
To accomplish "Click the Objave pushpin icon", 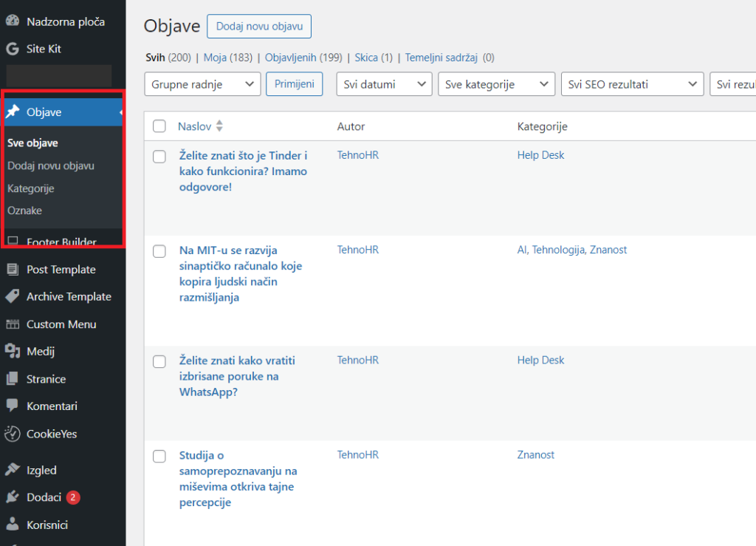I will 12,112.
